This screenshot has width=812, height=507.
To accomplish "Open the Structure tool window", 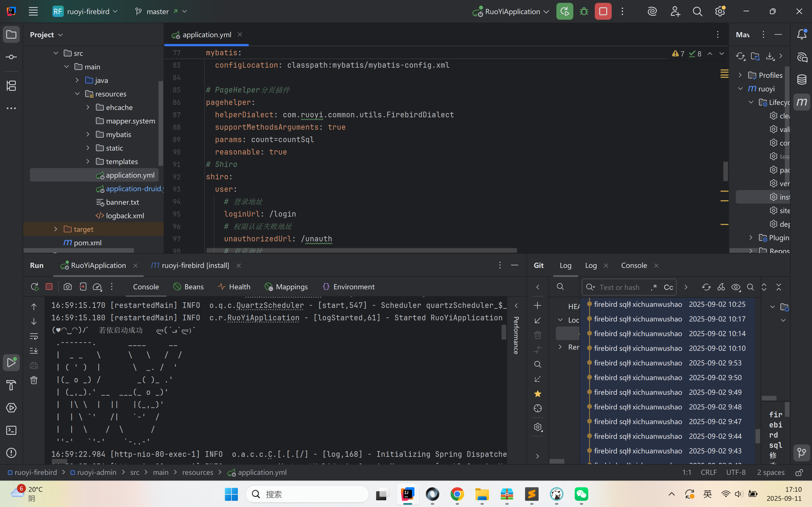I will [11, 85].
